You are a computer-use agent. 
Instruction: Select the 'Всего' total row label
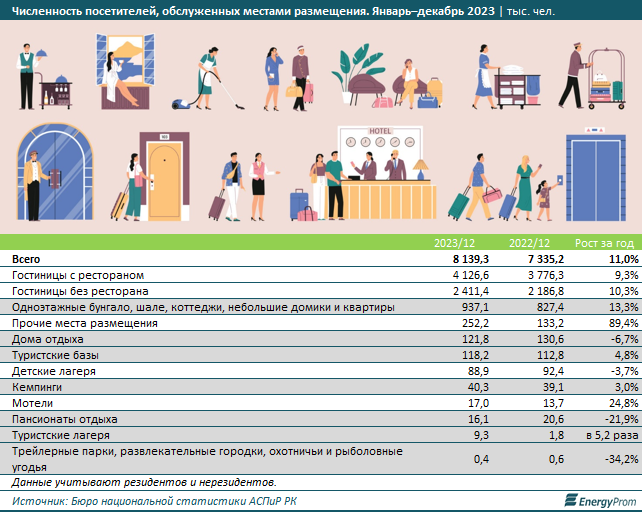(26, 259)
